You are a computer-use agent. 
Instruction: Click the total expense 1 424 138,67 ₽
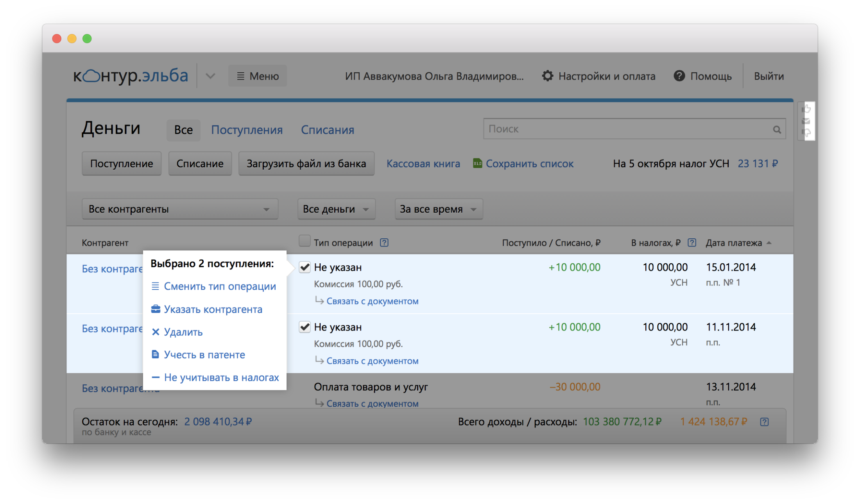point(713,422)
